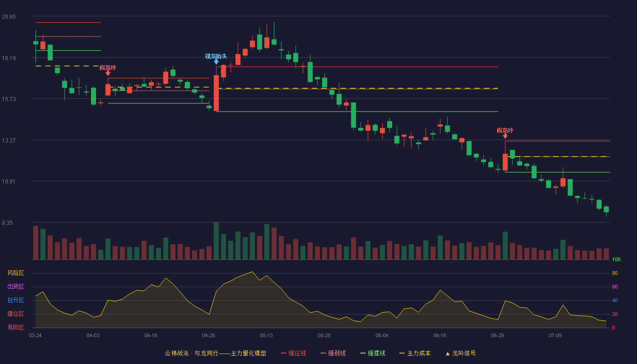
Task: Click the 05-13 date axis label
Action: click(267, 335)
